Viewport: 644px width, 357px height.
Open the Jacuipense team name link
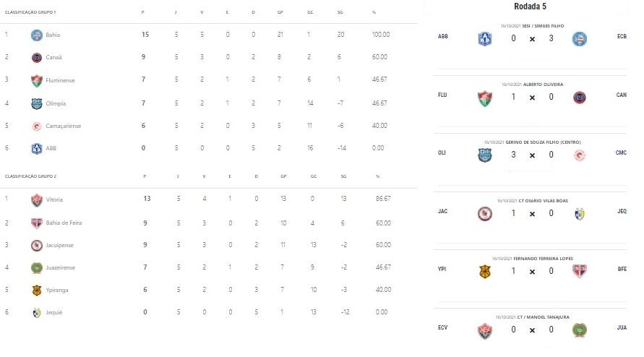pyautogui.click(x=59, y=245)
